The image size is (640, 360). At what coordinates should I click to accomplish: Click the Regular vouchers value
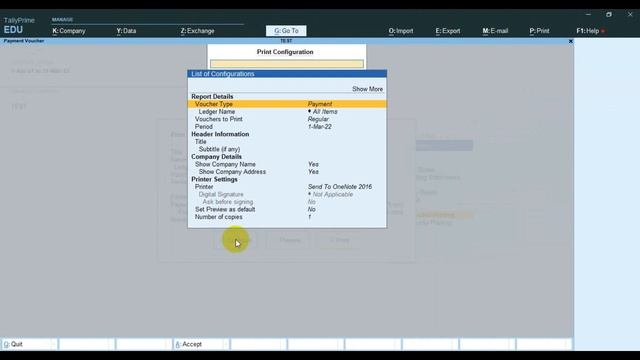[318, 119]
